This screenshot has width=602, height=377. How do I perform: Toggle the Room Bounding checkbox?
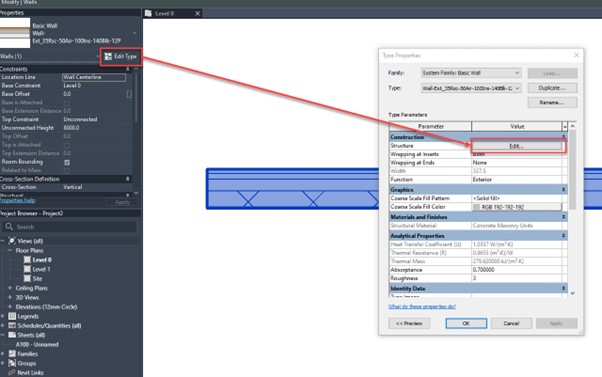point(67,162)
